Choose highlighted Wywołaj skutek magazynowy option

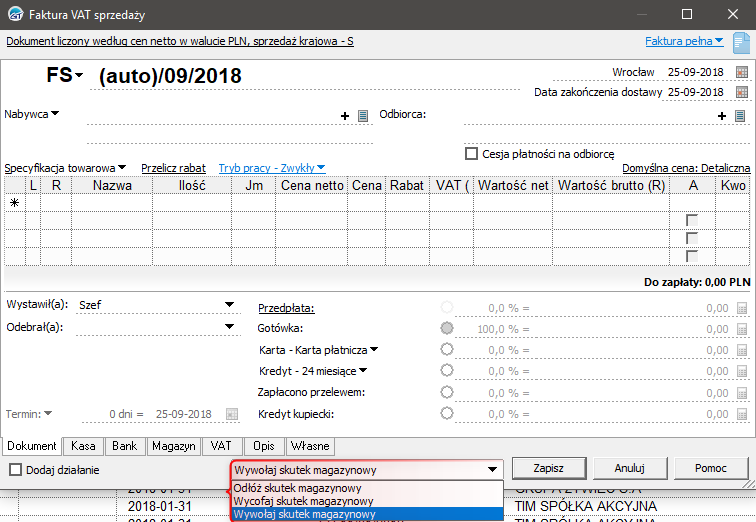coord(367,514)
